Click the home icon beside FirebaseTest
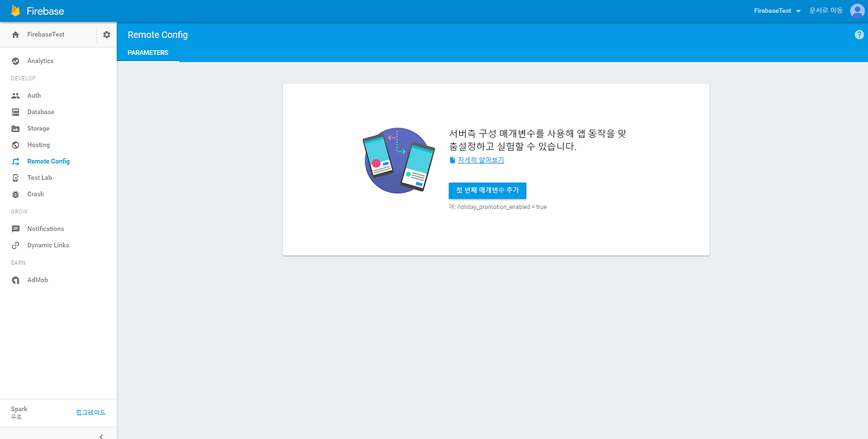The height and width of the screenshot is (439, 868). pos(16,35)
